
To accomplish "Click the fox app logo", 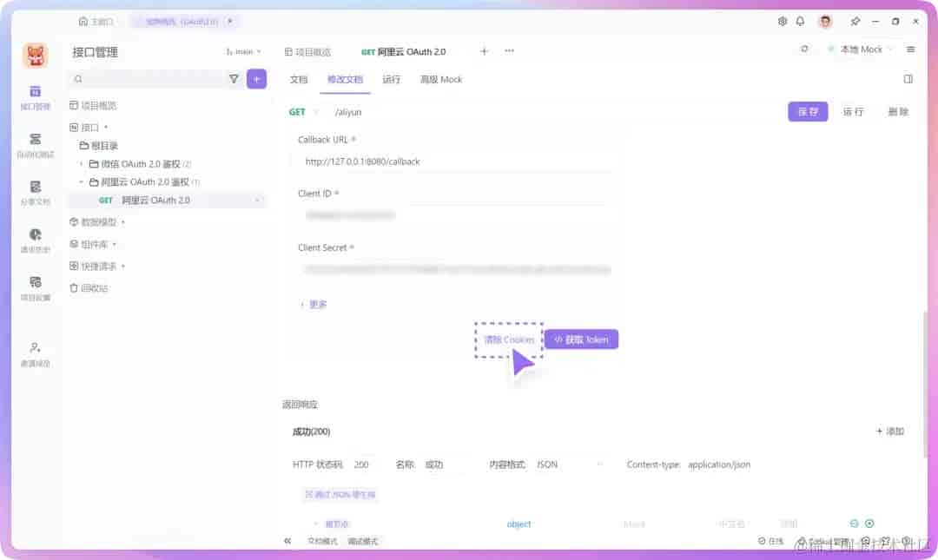I will (x=36, y=56).
